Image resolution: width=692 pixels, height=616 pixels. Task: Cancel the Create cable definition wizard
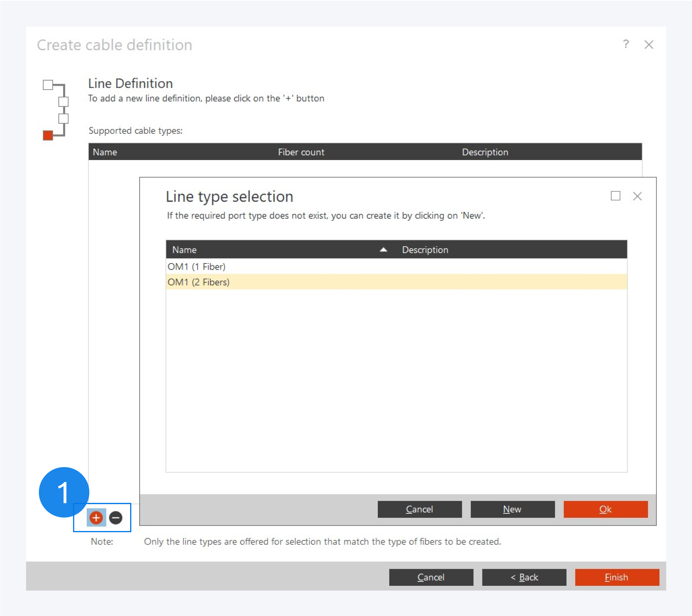click(x=431, y=577)
